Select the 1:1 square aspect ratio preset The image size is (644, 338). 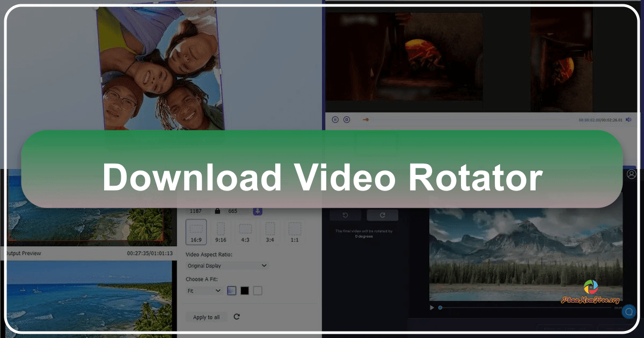click(x=295, y=232)
